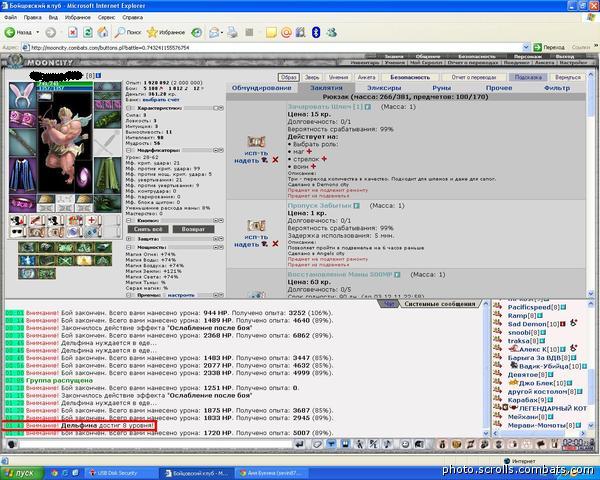The width and height of the screenshot is (600, 480).
Task: Open the browser Home page icon
Action: coord(103,33)
